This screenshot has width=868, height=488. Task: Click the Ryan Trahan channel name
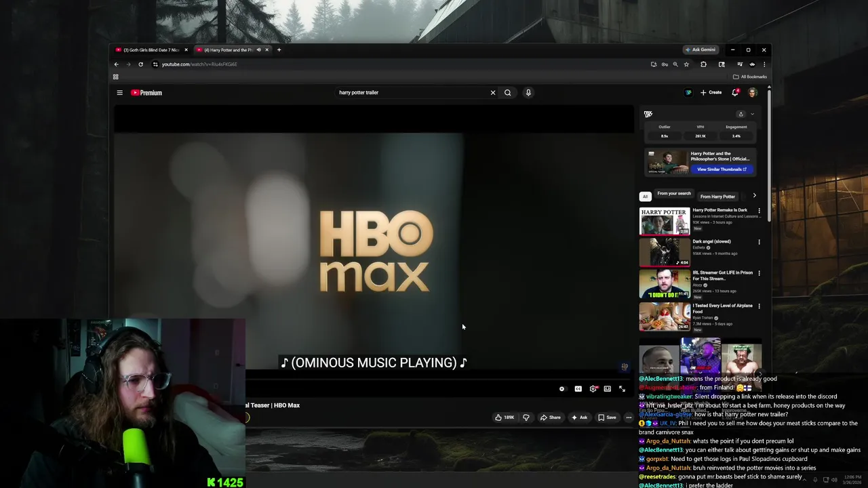point(703,318)
